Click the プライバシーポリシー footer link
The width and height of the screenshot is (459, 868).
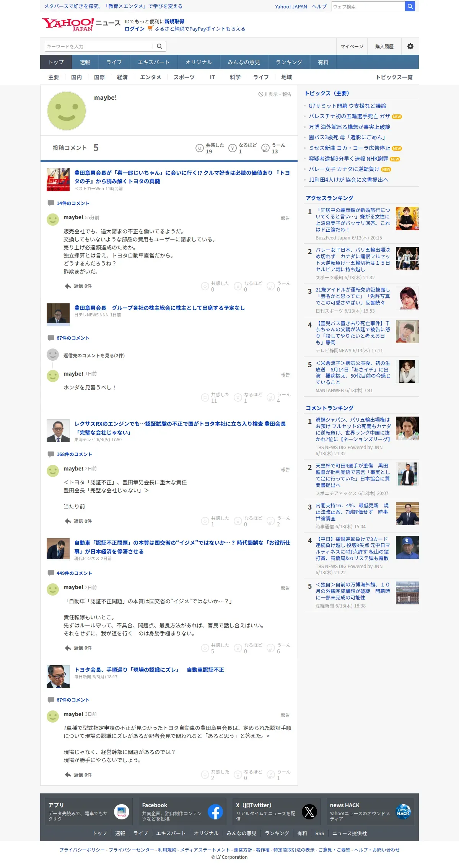click(82, 850)
